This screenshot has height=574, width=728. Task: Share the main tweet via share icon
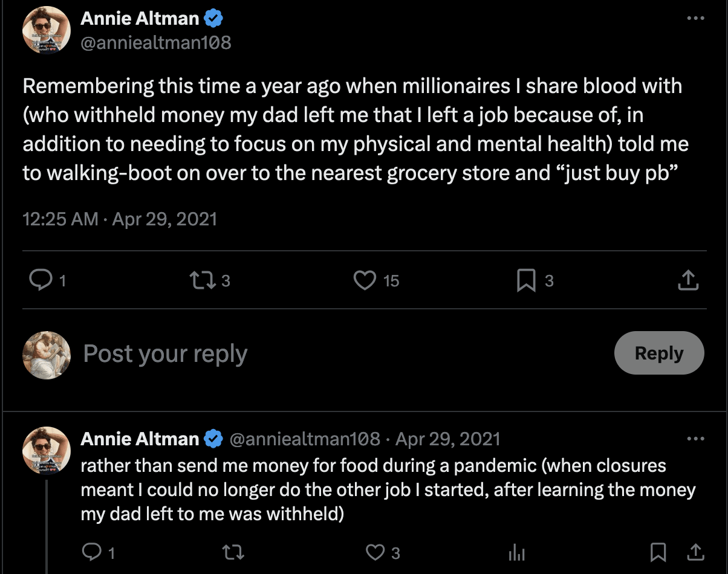coord(689,280)
